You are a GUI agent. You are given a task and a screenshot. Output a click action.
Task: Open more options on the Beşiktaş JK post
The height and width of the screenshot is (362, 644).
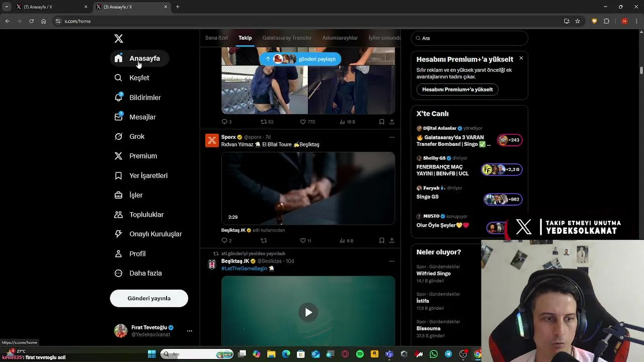click(392, 261)
